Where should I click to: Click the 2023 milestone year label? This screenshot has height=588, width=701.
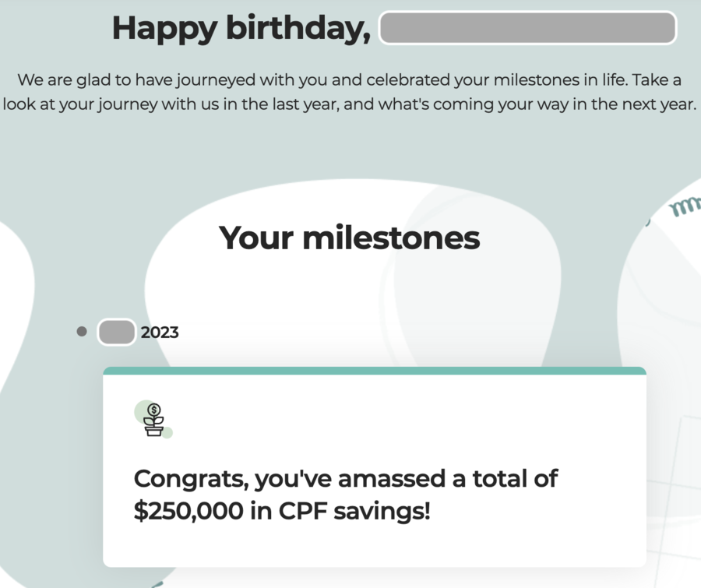(x=160, y=333)
